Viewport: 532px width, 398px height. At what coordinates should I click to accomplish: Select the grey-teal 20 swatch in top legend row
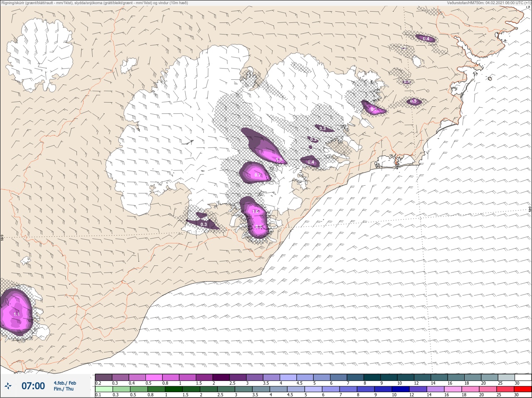[x=490, y=377]
